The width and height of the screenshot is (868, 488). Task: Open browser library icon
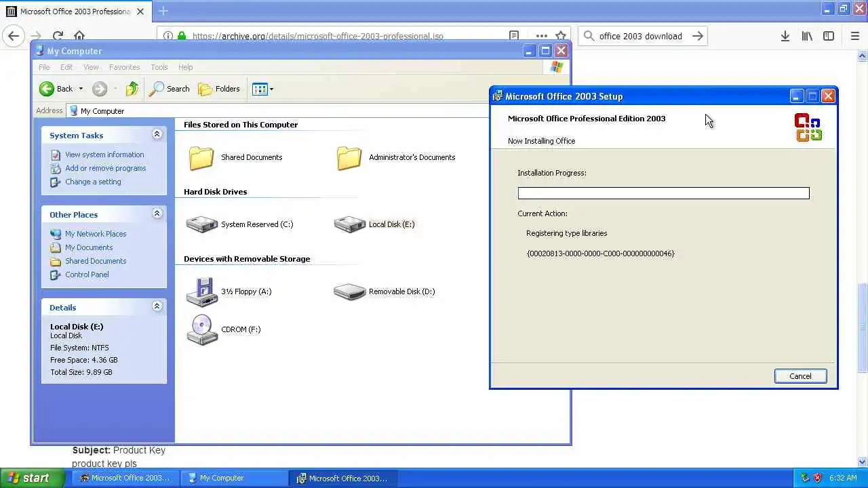[807, 36]
